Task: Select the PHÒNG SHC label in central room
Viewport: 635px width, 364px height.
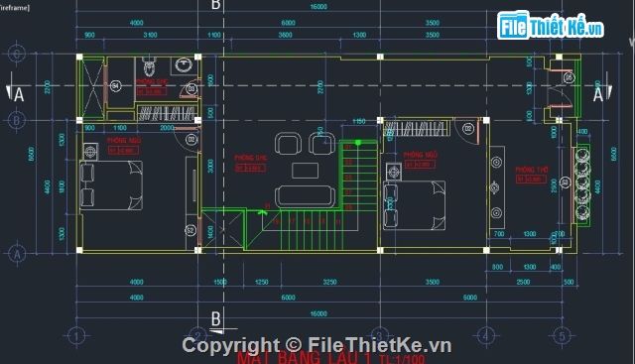Action: coord(251,158)
